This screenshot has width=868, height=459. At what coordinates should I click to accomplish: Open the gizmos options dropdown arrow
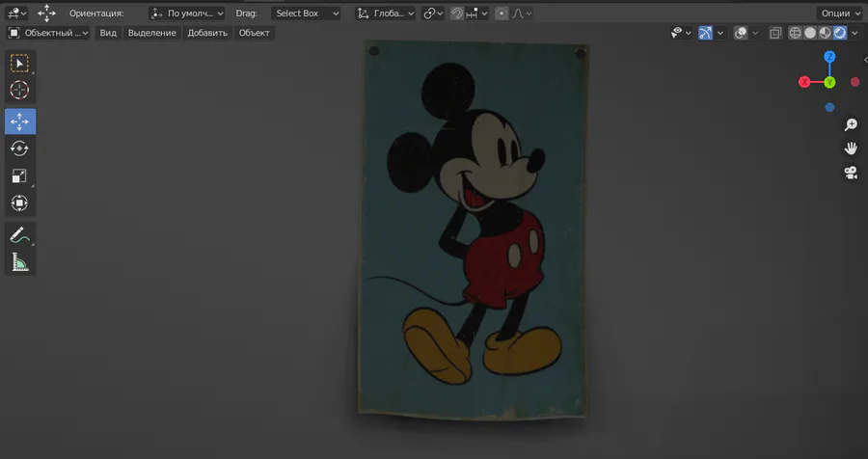pos(719,33)
